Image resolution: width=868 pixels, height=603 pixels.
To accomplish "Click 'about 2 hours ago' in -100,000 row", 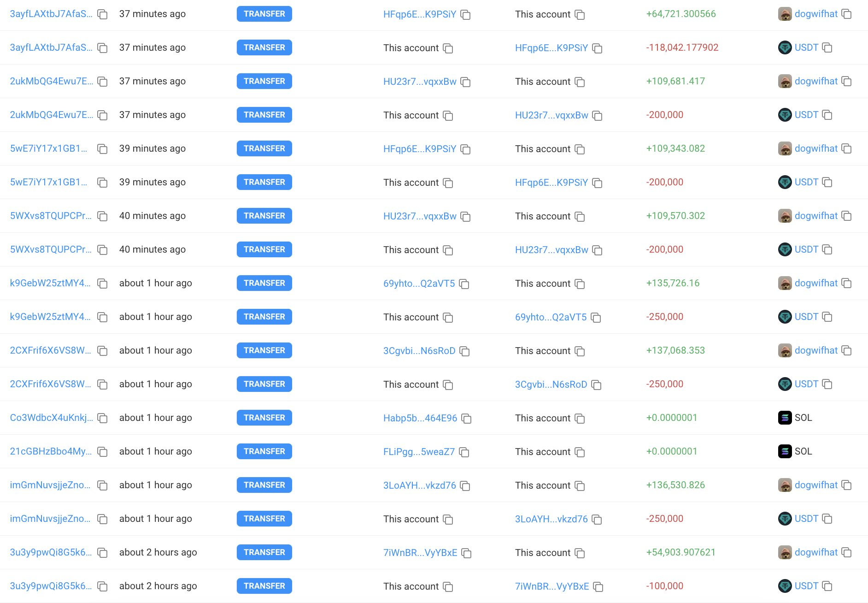I will (x=158, y=586).
